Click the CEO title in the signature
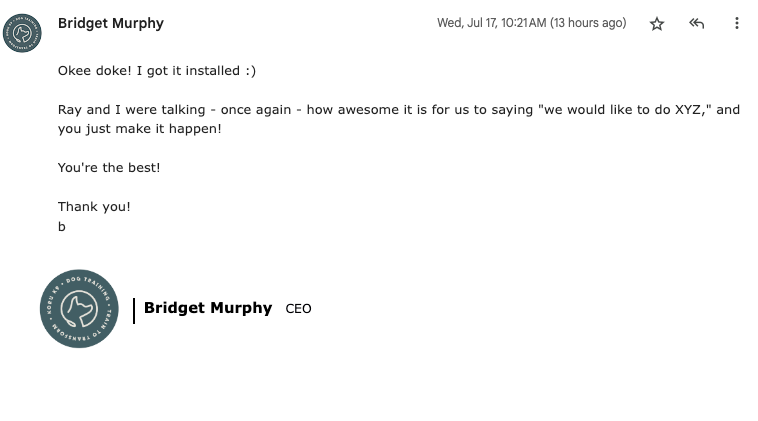The width and height of the screenshot is (758, 421). pos(299,309)
